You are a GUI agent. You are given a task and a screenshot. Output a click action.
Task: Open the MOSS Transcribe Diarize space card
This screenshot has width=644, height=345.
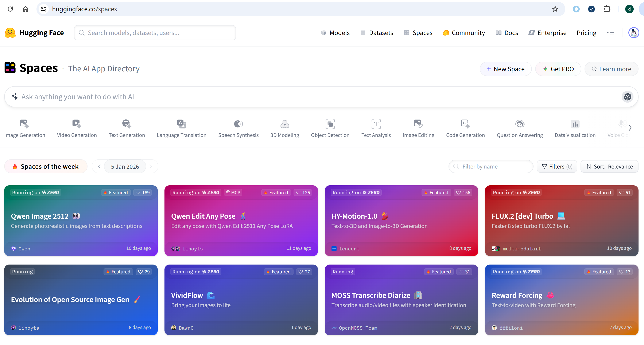(x=401, y=300)
